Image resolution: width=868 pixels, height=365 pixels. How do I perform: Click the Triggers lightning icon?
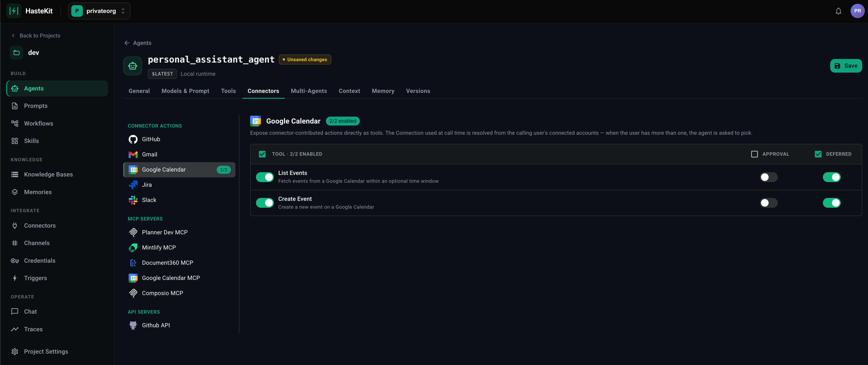tap(15, 278)
